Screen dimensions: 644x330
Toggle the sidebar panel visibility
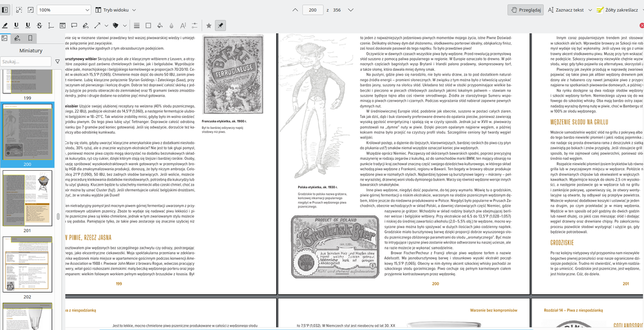[x=6, y=10]
